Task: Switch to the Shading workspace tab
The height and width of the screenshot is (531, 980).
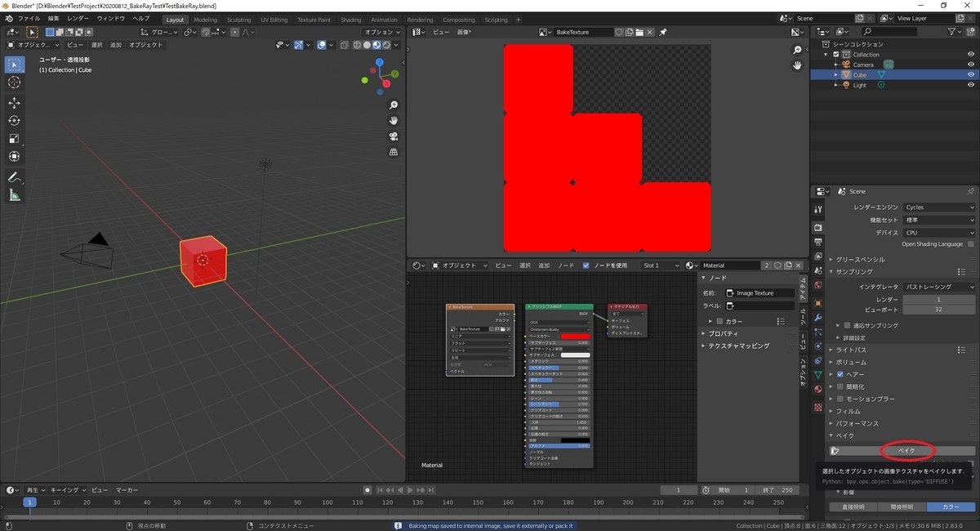Action: tap(350, 20)
